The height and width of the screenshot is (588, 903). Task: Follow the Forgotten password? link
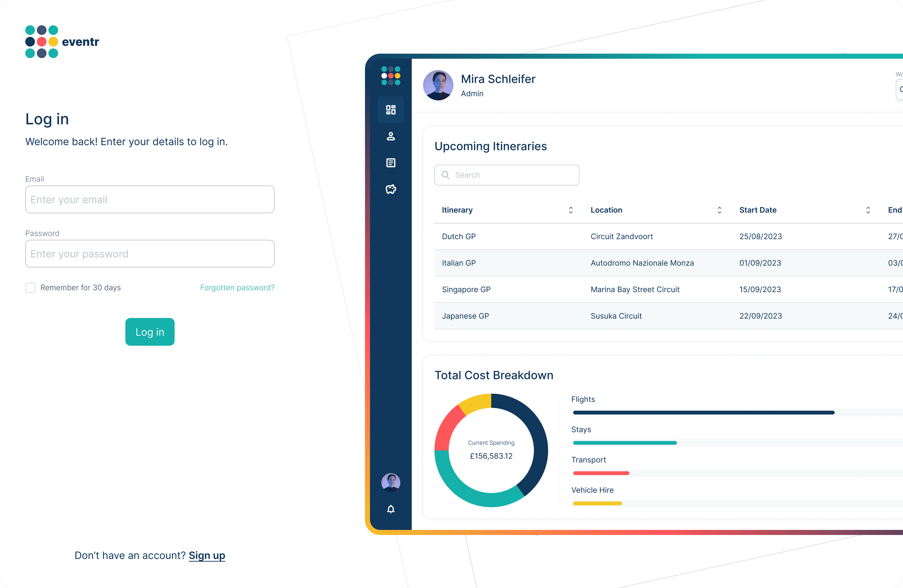[x=237, y=288]
